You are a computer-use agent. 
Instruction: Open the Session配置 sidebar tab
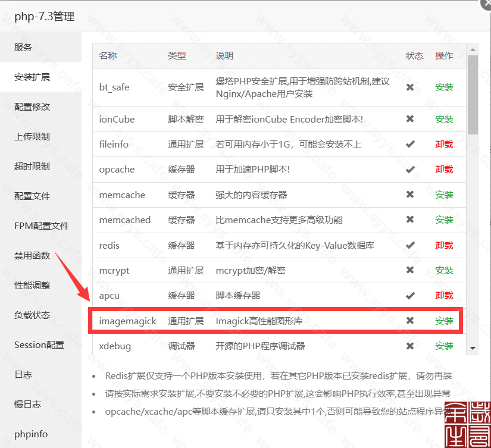point(39,345)
